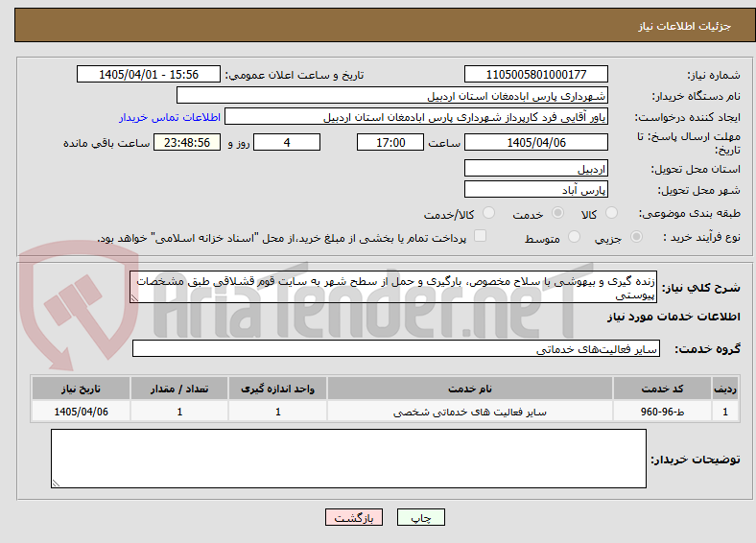The height and width of the screenshot is (543, 756).
Task: Click the service code cell ط-96-960
Action: point(663,412)
